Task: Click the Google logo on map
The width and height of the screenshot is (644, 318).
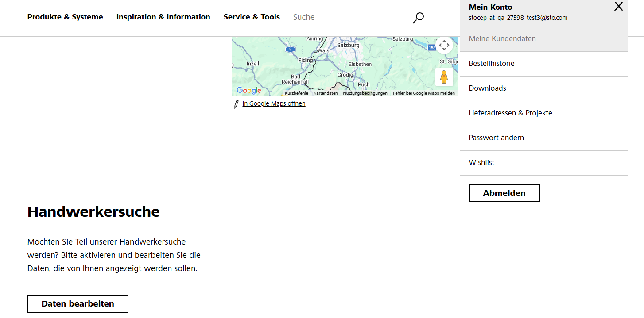Action: click(x=249, y=91)
